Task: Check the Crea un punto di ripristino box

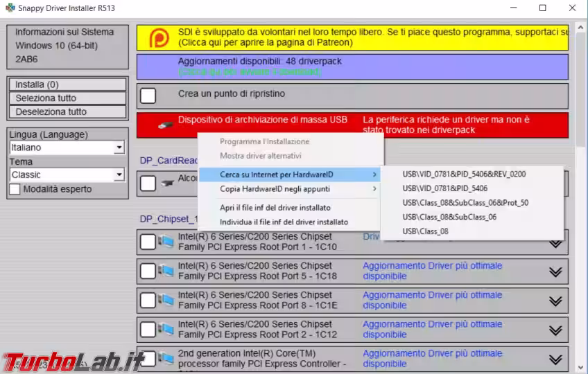Action: [x=148, y=96]
